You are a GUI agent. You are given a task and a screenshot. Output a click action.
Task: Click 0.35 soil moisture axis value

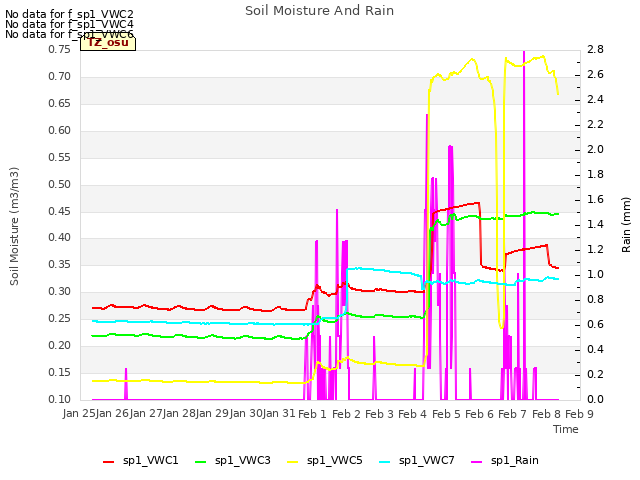point(60,265)
